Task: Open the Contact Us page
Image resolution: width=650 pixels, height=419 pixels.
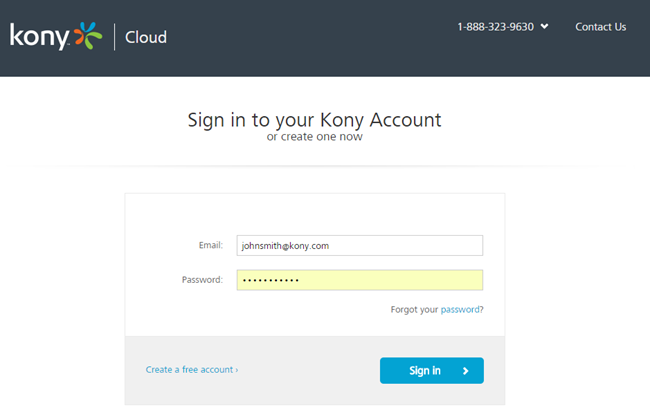Action: (600, 27)
